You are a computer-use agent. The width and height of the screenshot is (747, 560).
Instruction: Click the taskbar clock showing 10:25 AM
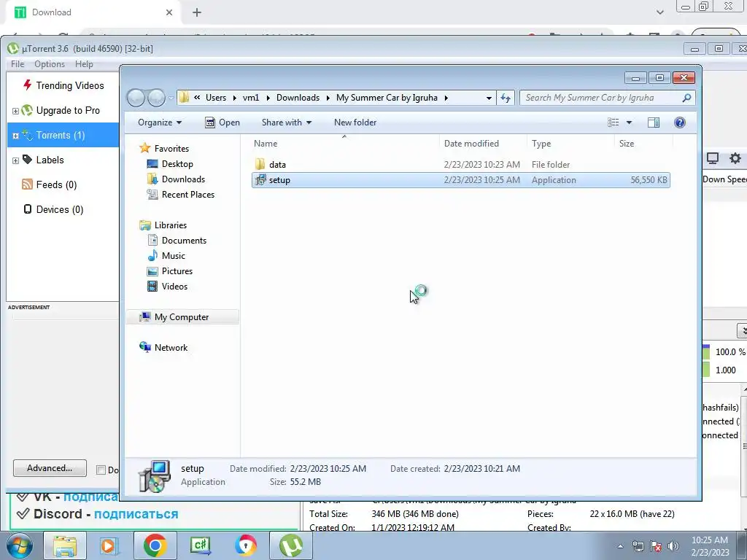coord(710,546)
